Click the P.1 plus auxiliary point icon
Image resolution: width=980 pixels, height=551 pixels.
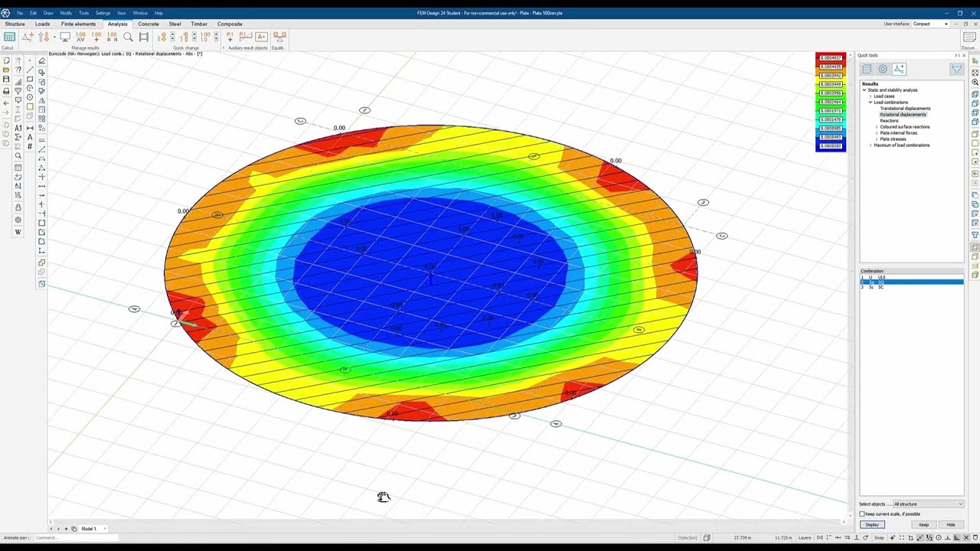(230, 37)
